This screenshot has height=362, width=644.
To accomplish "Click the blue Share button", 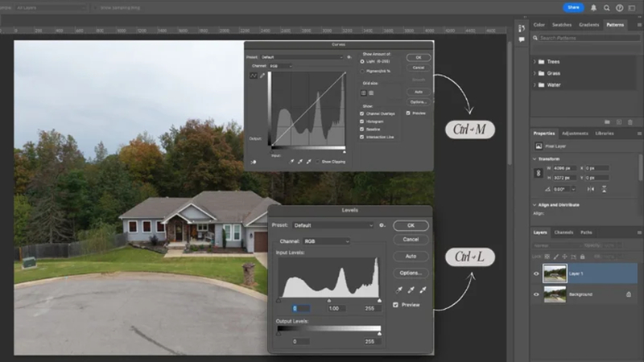I will coord(573,7).
